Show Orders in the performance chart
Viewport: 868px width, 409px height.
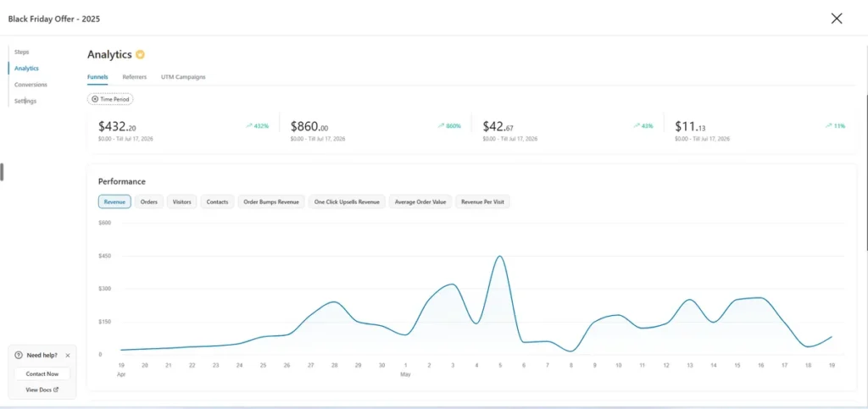pyautogui.click(x=149, y=202)
